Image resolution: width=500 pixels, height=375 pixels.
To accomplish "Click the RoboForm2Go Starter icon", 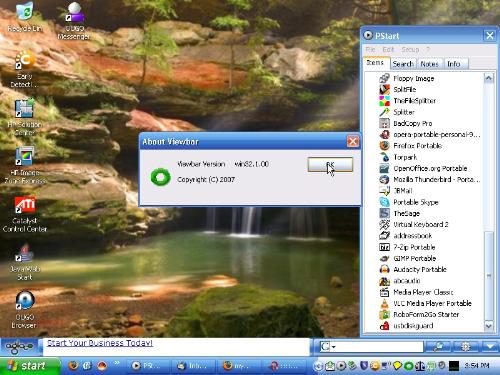I will [x=384, y=314].
